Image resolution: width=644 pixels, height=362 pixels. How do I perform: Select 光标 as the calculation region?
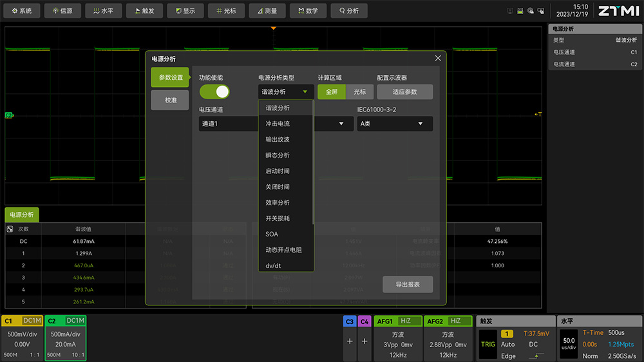359,91
